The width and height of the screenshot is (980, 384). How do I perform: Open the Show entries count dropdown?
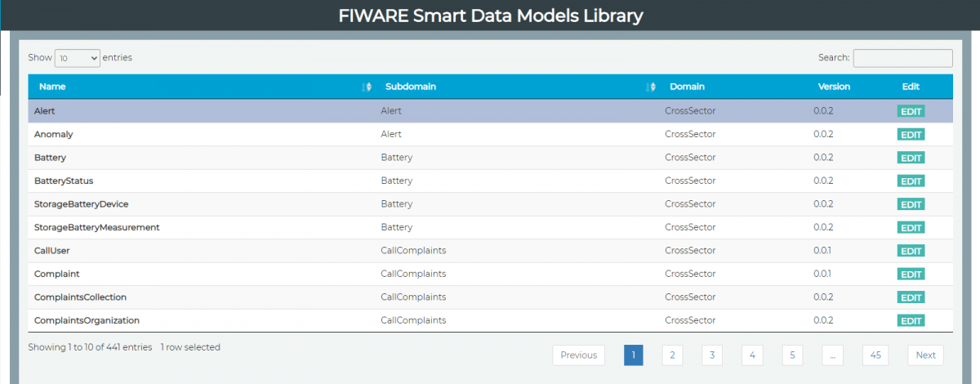pyautogui.click(x=78, y=58)
